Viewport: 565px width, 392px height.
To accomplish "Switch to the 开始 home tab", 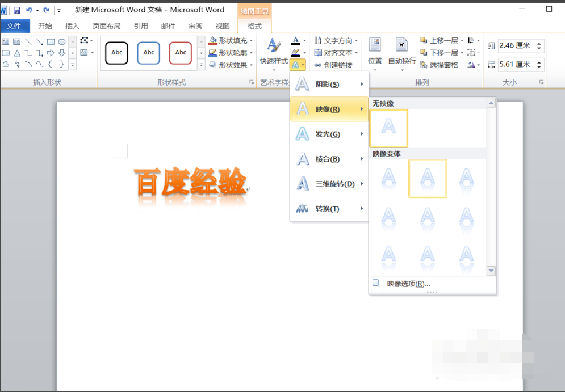I will (x=45, y=26).
